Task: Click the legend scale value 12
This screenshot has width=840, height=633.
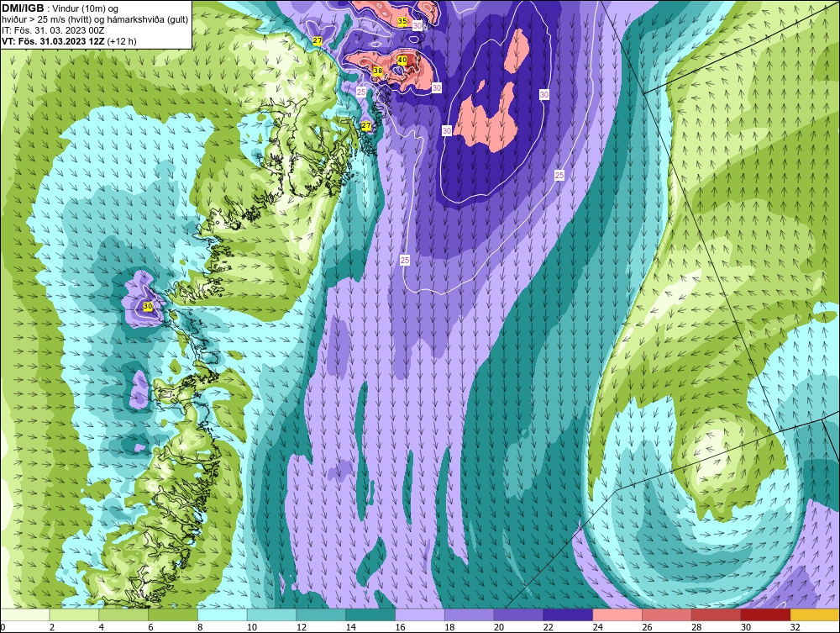Action: click(x=301, y=627)
